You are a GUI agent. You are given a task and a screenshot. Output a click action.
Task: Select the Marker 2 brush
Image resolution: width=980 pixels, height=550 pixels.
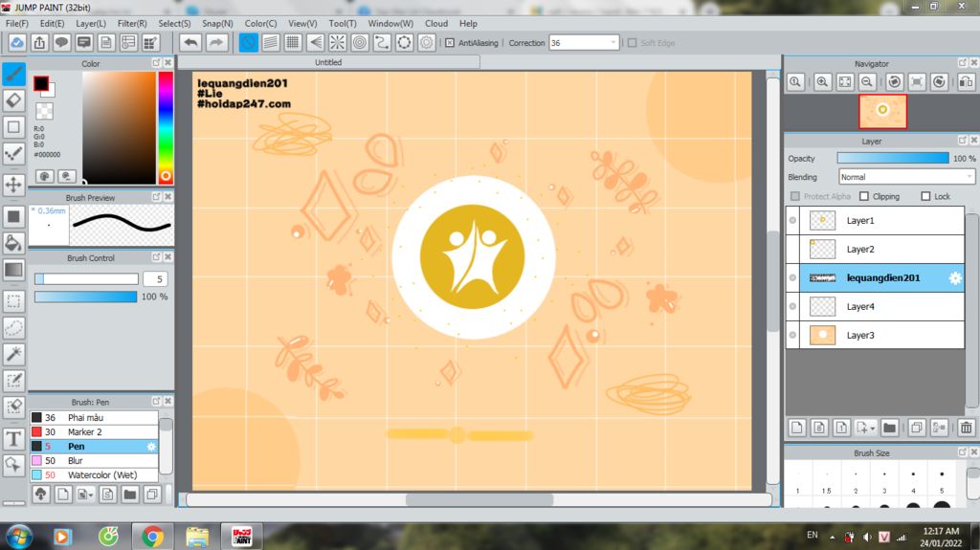(94, 432)
